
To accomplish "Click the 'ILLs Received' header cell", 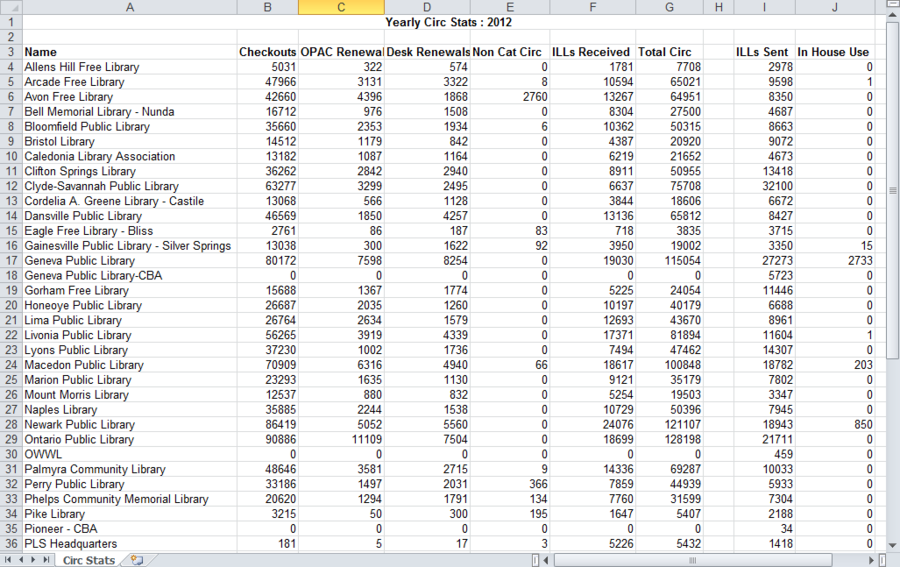I will pos(592,52).
